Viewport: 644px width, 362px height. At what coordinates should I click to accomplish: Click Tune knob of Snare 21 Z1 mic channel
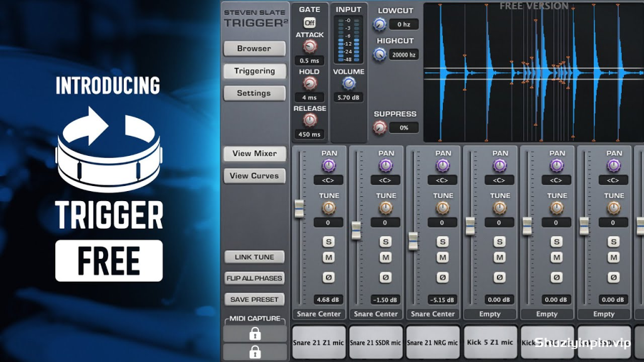328,208
